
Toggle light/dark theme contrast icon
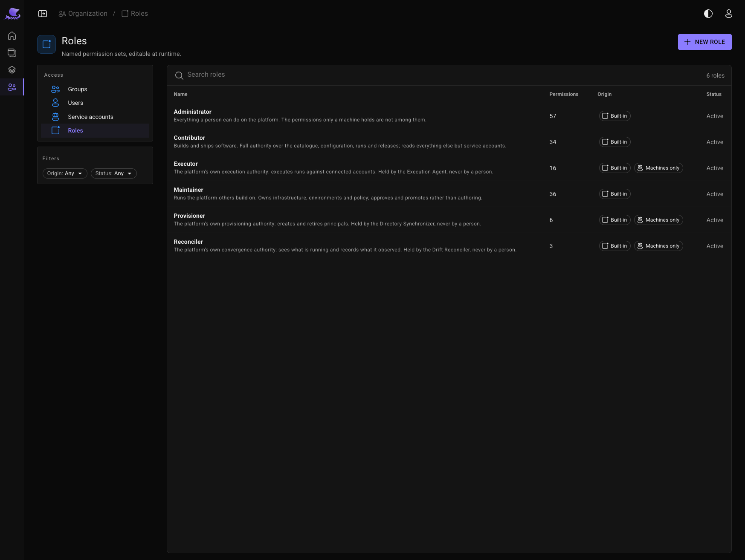click(x=708, y=14)
